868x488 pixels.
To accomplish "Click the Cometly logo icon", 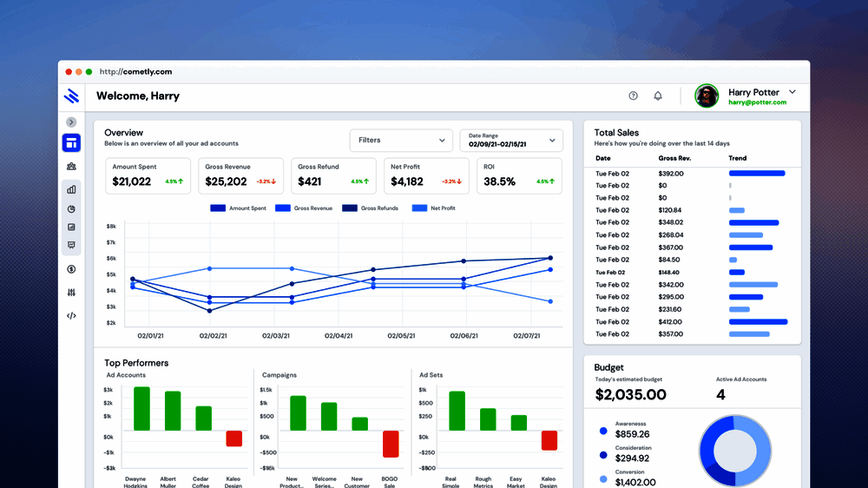I will pyautogui.click(x=71, y=96).
